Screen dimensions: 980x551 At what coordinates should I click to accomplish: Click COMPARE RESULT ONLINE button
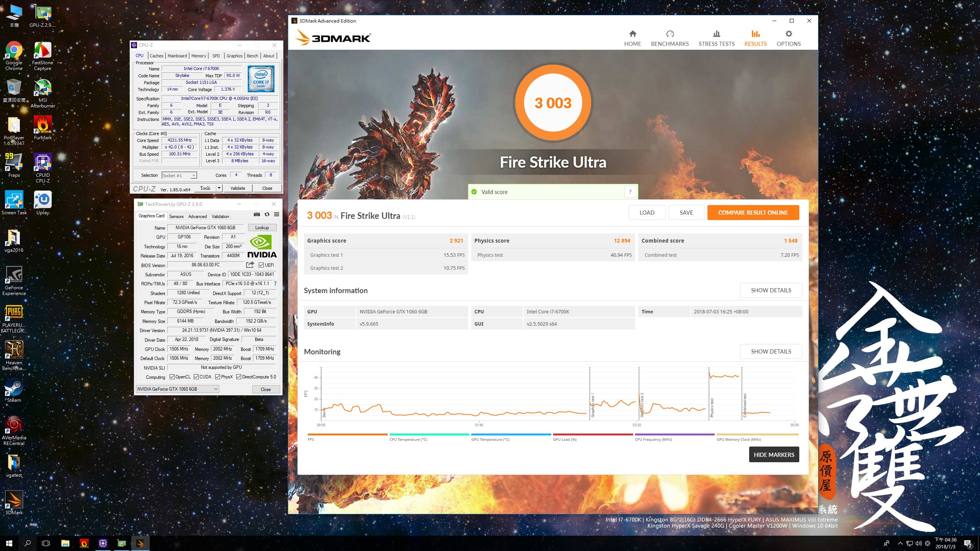point(753,212)
